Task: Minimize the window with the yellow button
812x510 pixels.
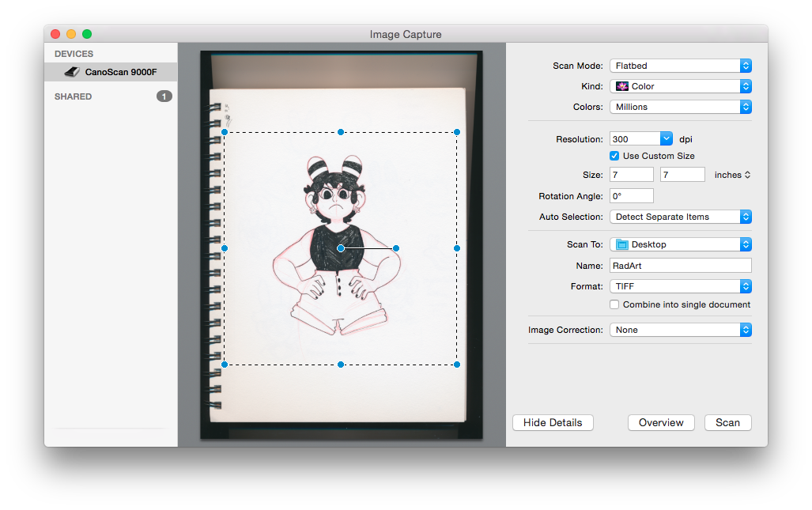Action: tap(71, 34)
